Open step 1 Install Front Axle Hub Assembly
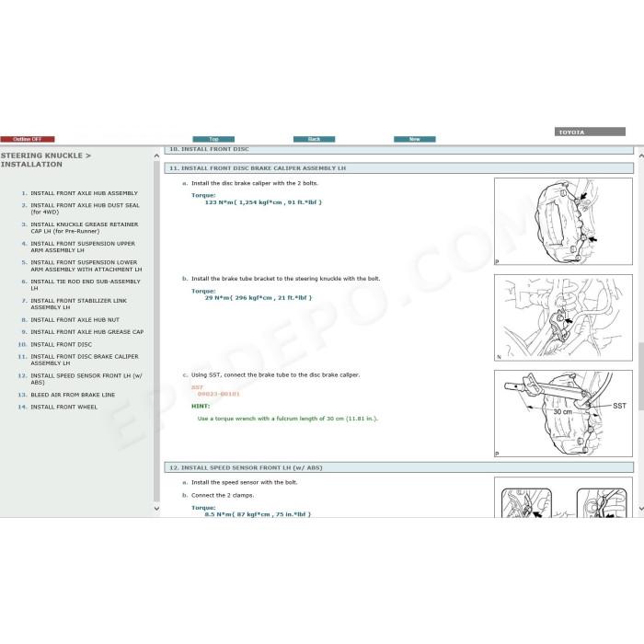This screenshot has width=644, height=644. point(85,193)
